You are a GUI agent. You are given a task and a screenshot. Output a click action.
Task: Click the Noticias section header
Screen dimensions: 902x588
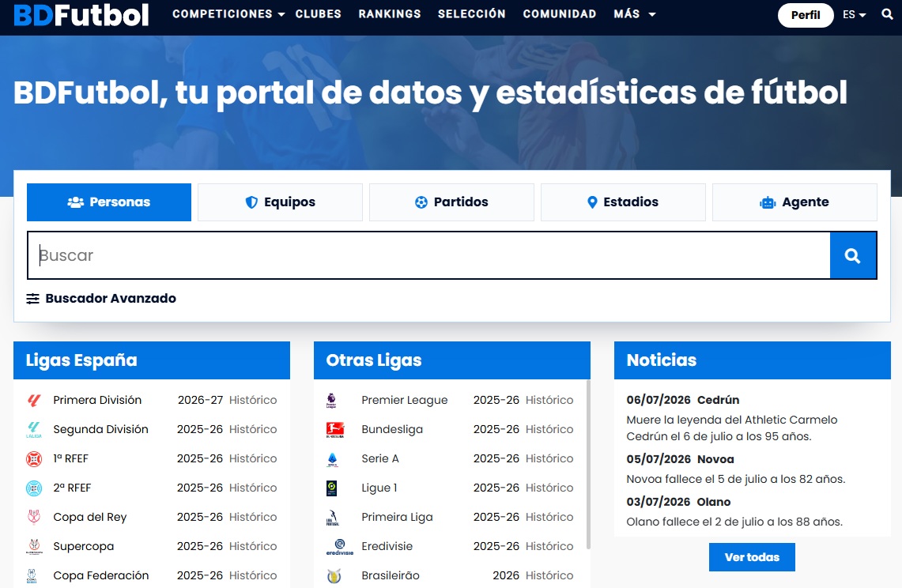753,360
